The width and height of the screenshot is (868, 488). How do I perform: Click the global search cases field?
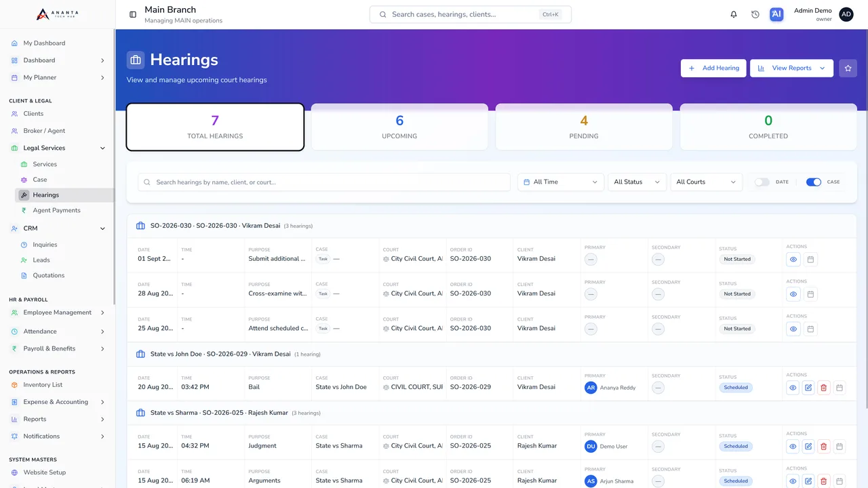(471, 14)
